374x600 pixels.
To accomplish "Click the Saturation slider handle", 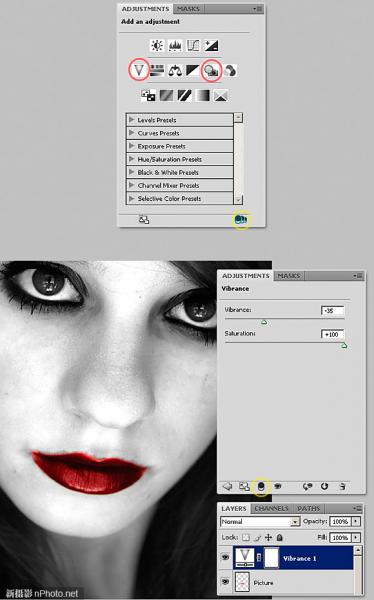I will click(x=344, y=346).
